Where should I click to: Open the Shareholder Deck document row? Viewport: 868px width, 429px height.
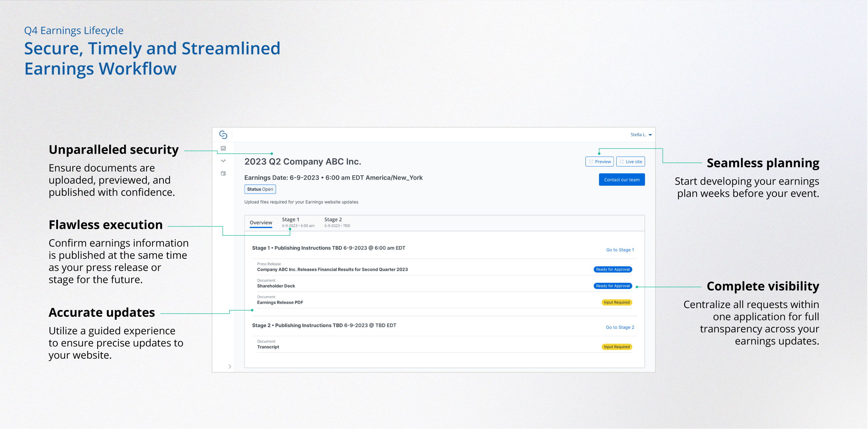(276, 286)
